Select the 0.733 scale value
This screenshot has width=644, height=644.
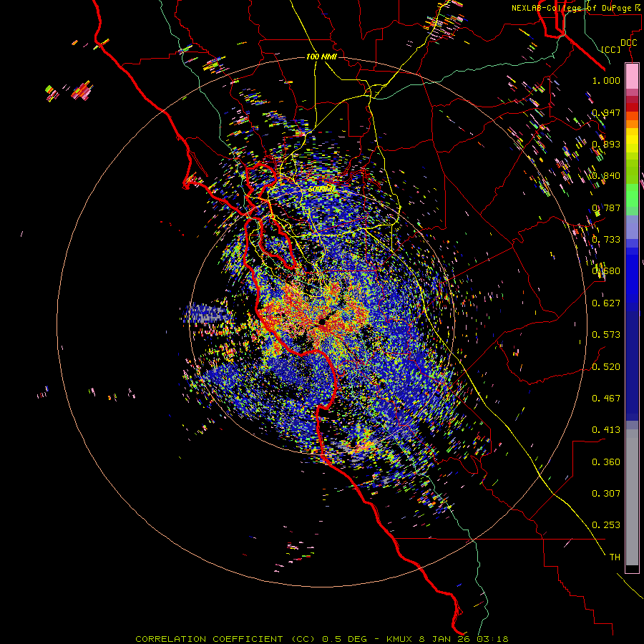(606, 240)
